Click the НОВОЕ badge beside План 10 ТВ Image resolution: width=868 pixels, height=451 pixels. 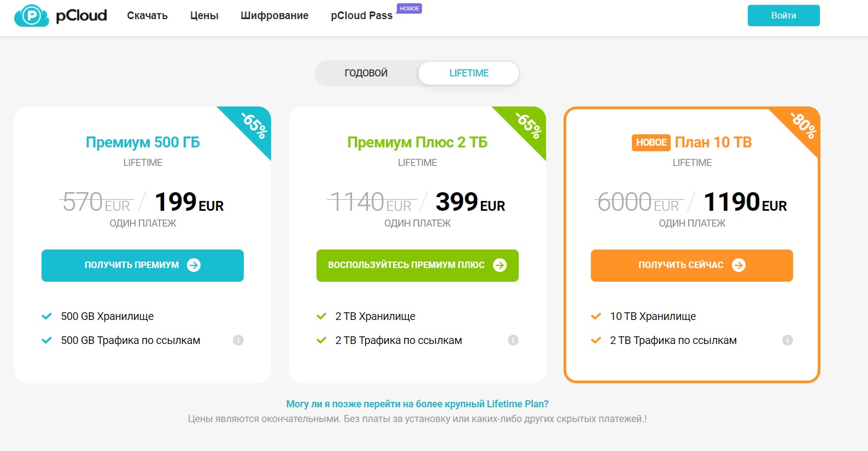click(651, 143)
